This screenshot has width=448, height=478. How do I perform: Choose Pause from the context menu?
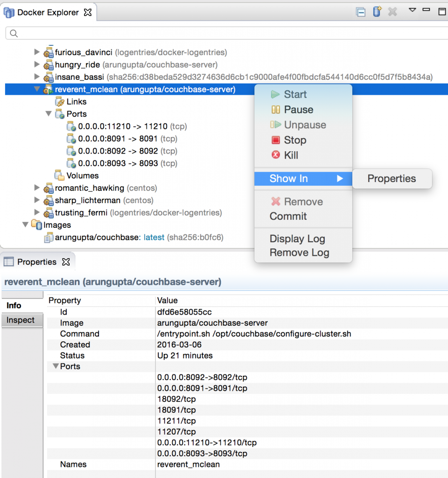coord(303,109)
